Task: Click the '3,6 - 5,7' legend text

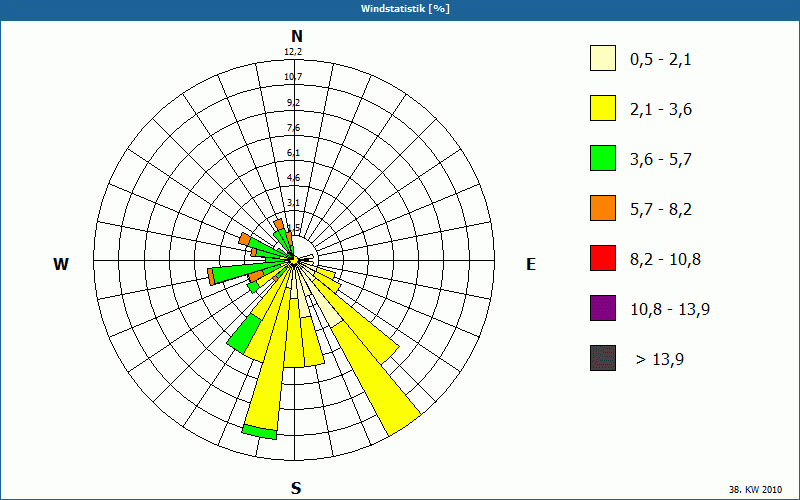Action: coord(661,160)
